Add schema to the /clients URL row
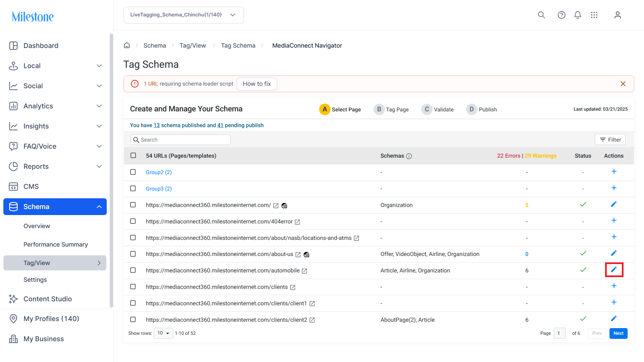This screenshot has height=362, width=644. [614, 286]
